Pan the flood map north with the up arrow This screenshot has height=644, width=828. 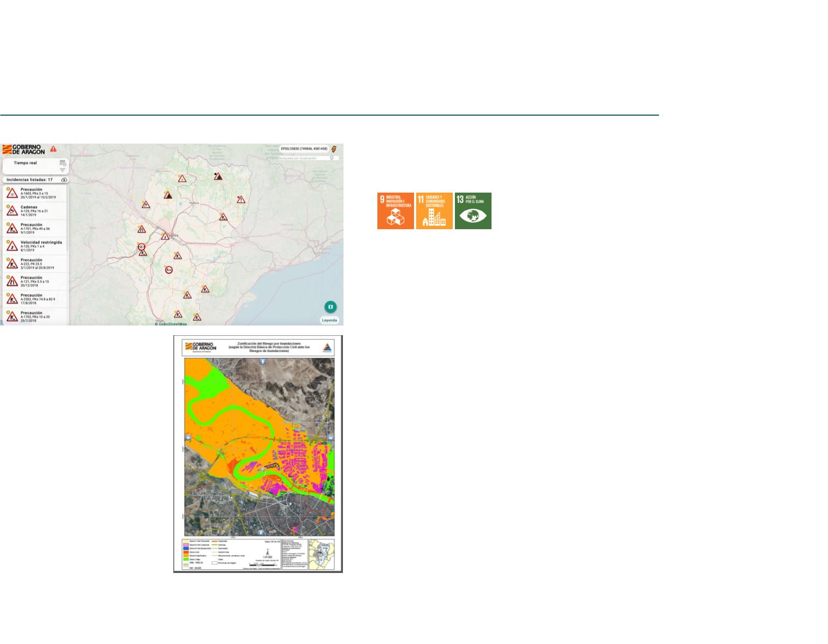[x=262, y=362]
